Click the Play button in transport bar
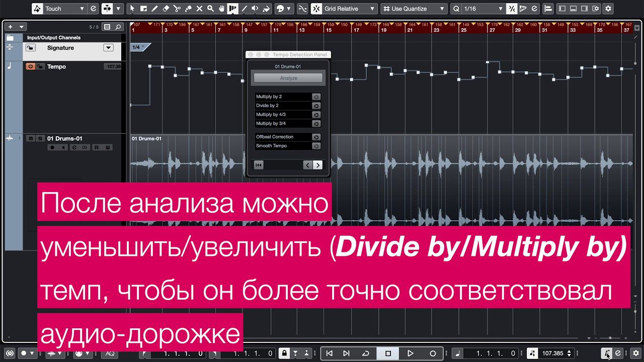This screenshot has height=362, width=644. [410, 353]
